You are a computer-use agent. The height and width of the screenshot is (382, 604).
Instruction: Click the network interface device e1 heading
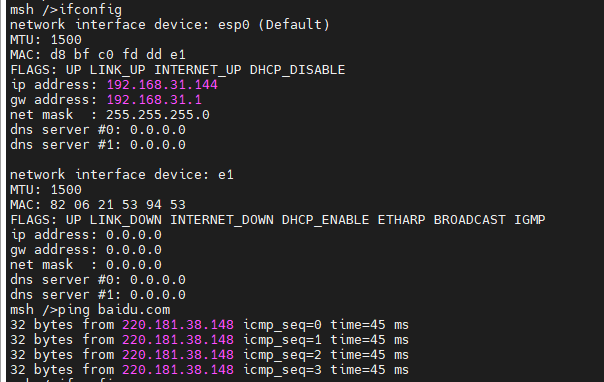coord(122,175)
